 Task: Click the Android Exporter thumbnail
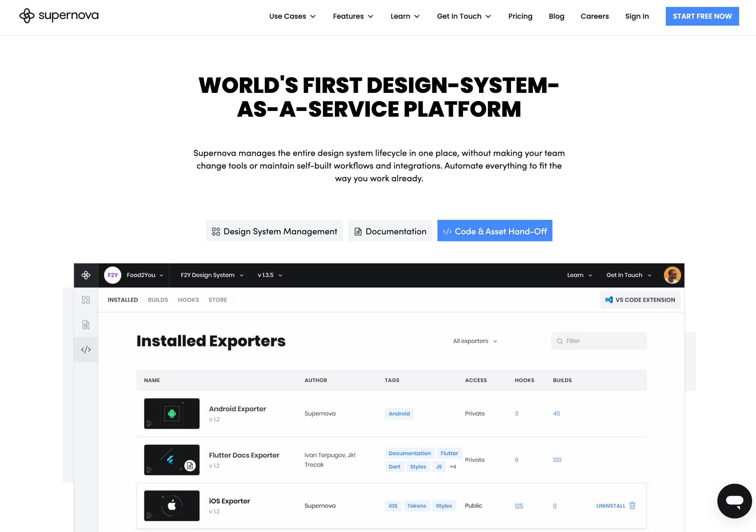[172, 413]
